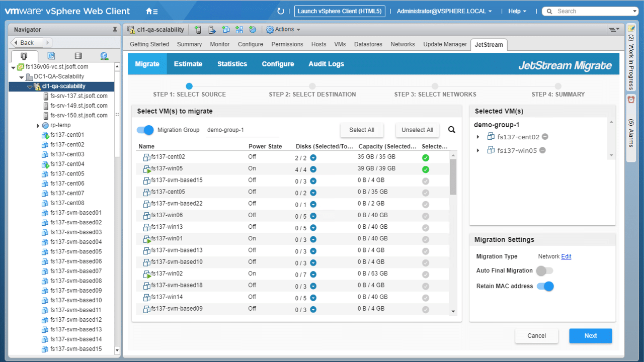
Task: Open the Estimate tab
Action: click(188, 64)
